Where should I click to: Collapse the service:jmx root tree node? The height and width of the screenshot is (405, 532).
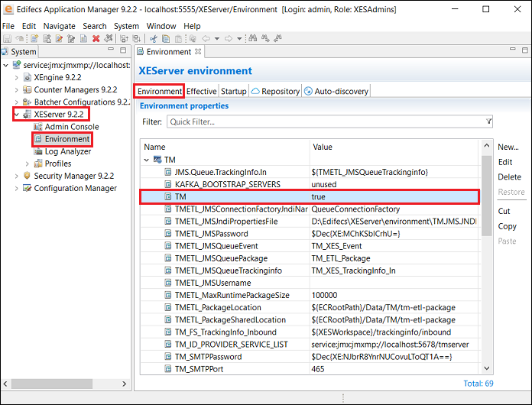pos(6,65)
